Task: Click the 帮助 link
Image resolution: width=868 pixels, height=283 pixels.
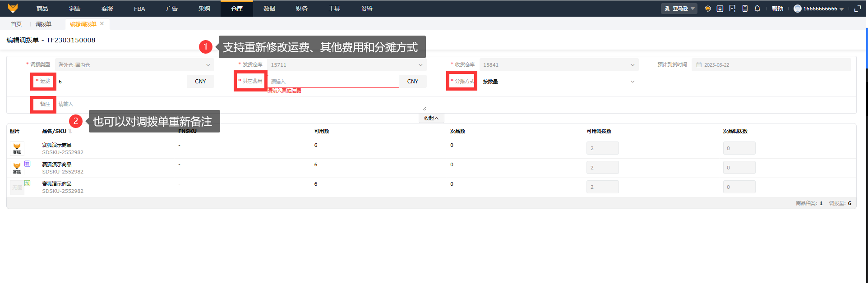Action: [777, 9]
